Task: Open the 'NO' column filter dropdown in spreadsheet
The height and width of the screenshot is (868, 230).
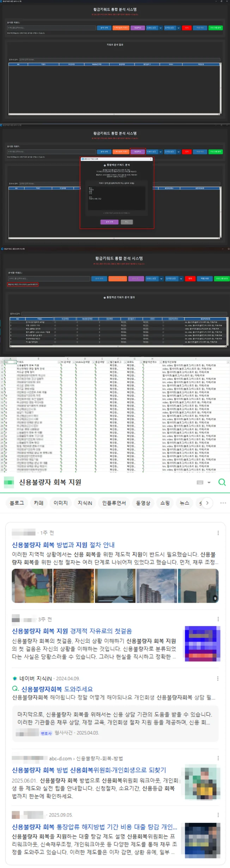Action: tap(15, 362)
